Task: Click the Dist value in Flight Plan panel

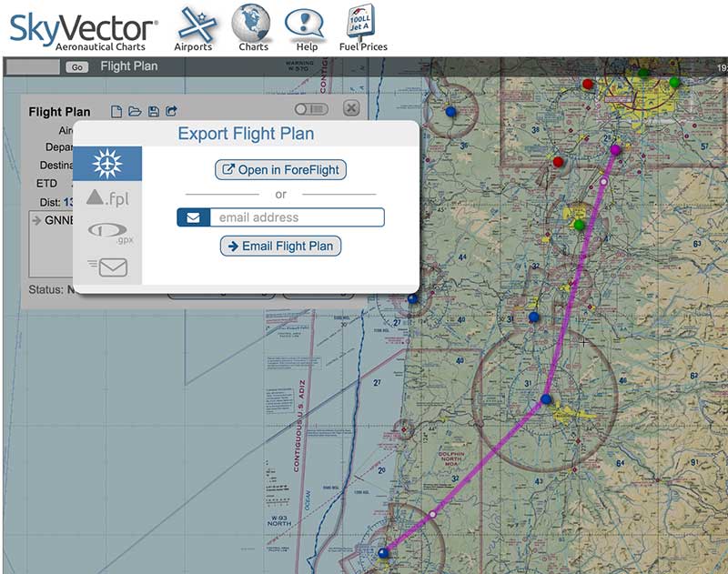Action: pyautogui.click(x=68, y=202)
